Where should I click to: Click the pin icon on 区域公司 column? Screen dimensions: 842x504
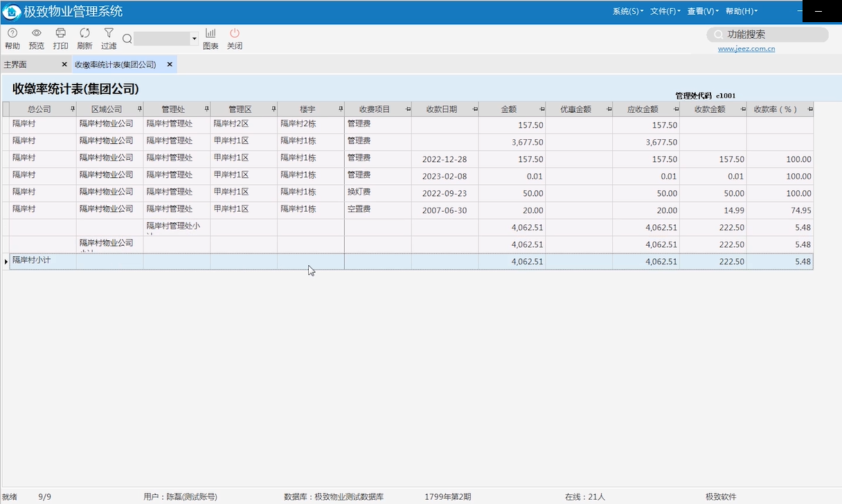[139, 109]
